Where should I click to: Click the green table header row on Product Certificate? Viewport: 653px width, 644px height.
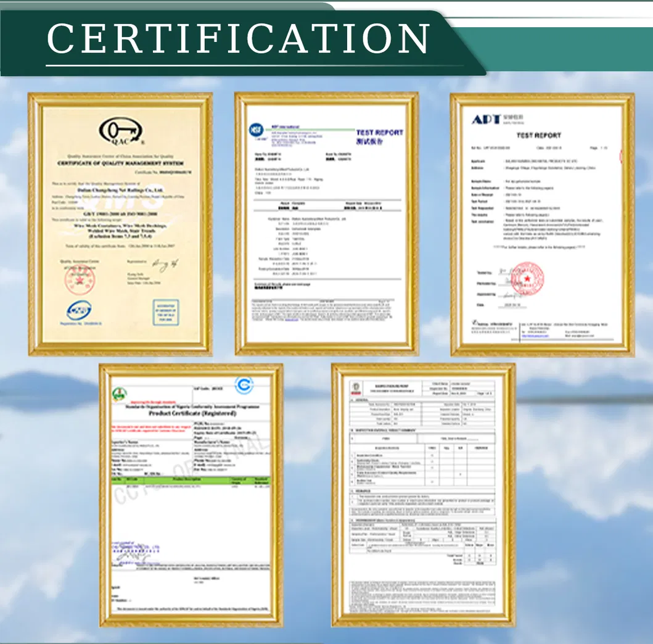[191, 479]
